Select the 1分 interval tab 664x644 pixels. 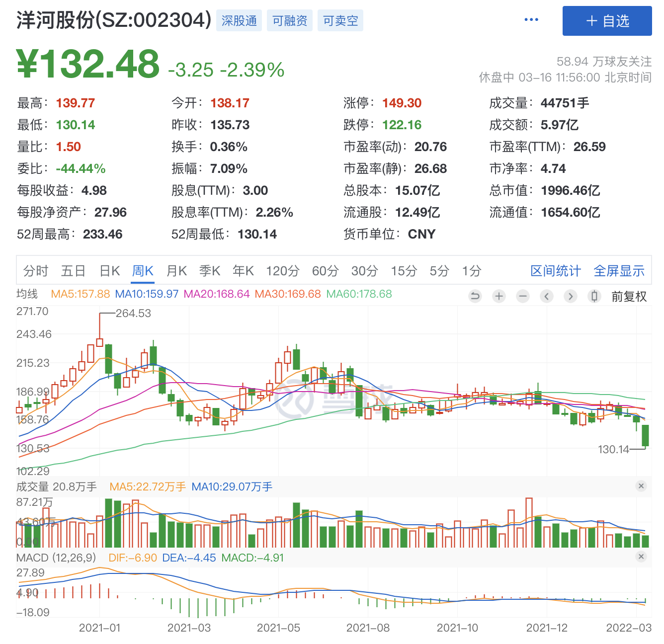click(x=472, y=271)
